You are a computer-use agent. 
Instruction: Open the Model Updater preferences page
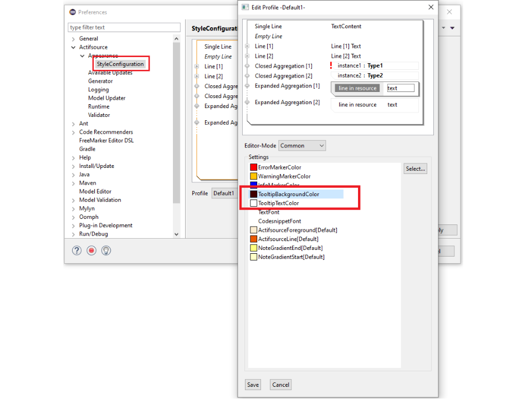[x=106, y=98]
